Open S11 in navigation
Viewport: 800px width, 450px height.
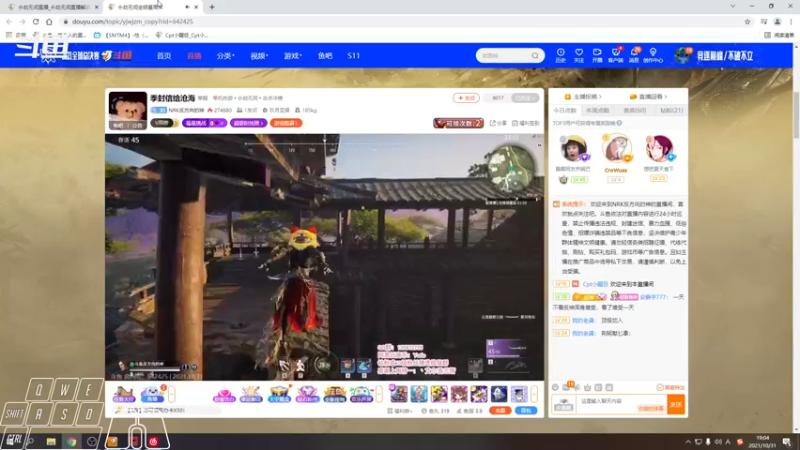[x=354, y=56]
